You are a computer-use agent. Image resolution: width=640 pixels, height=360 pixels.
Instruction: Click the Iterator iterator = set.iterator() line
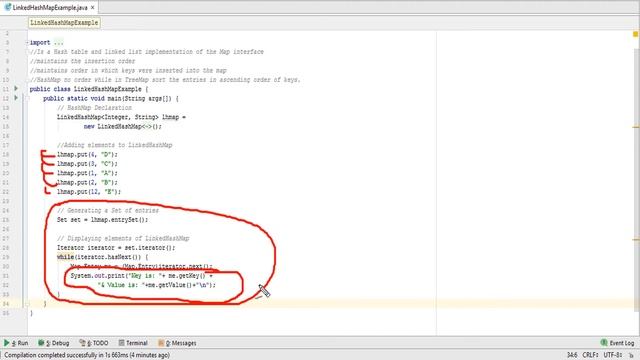[116, 248]
